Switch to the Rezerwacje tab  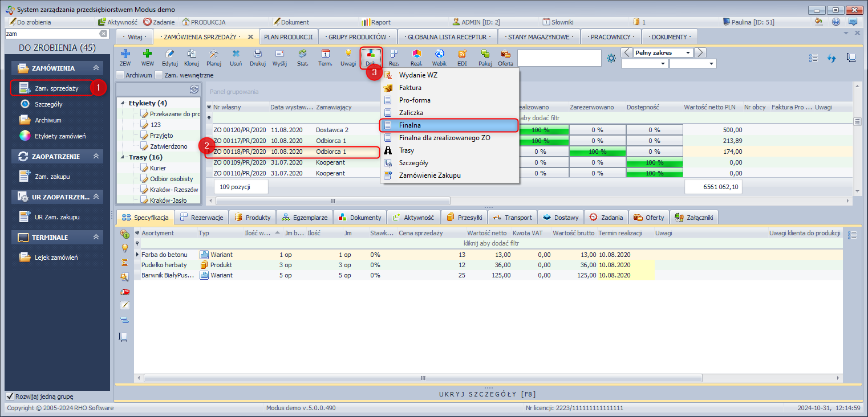pyautogui.click(x=202, y=218)
